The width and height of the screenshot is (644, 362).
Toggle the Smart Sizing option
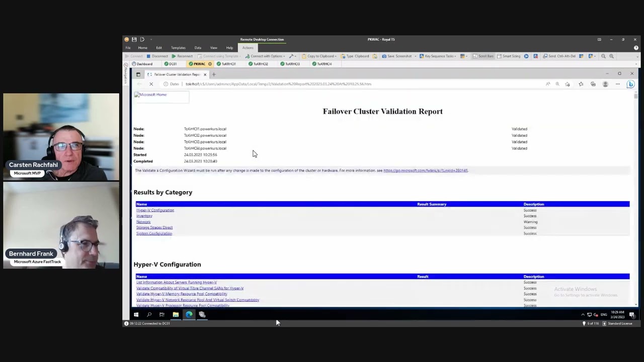pyautogui.click(x=508, y=56)
